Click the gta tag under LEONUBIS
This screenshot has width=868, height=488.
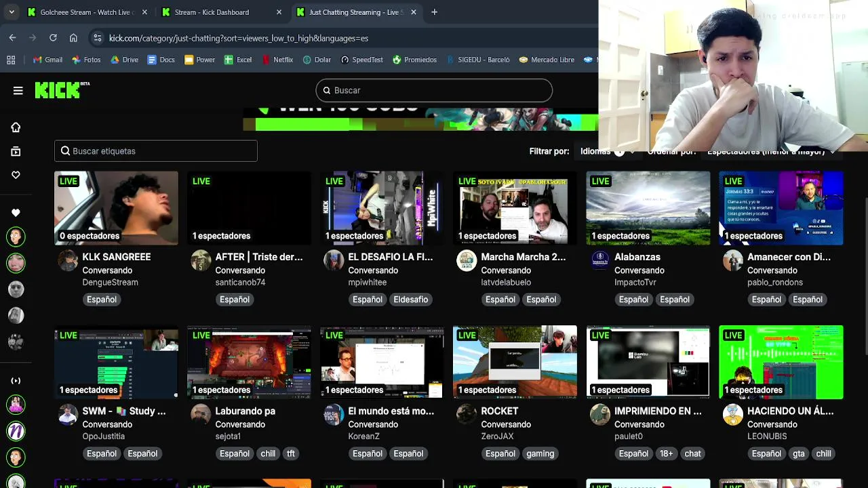click(799, 453)
